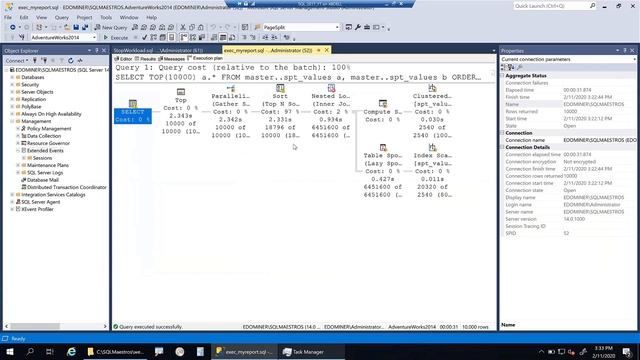Image resolution: width=640 pixels, height=360 pixels.
Task: Select the Sort Top N operator
Action: pyautogui.click(x=280, y=111)
